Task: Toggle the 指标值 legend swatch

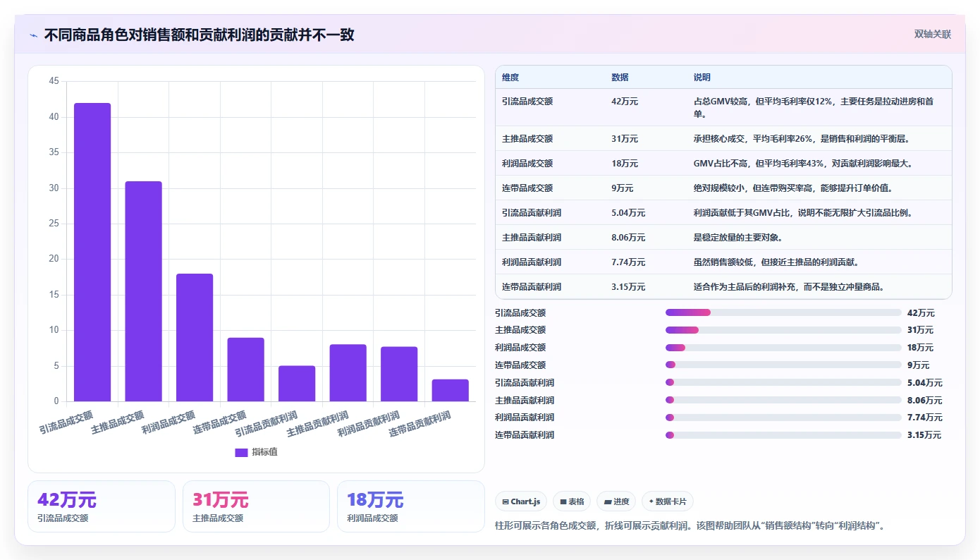Action: (x=241, y=452)
